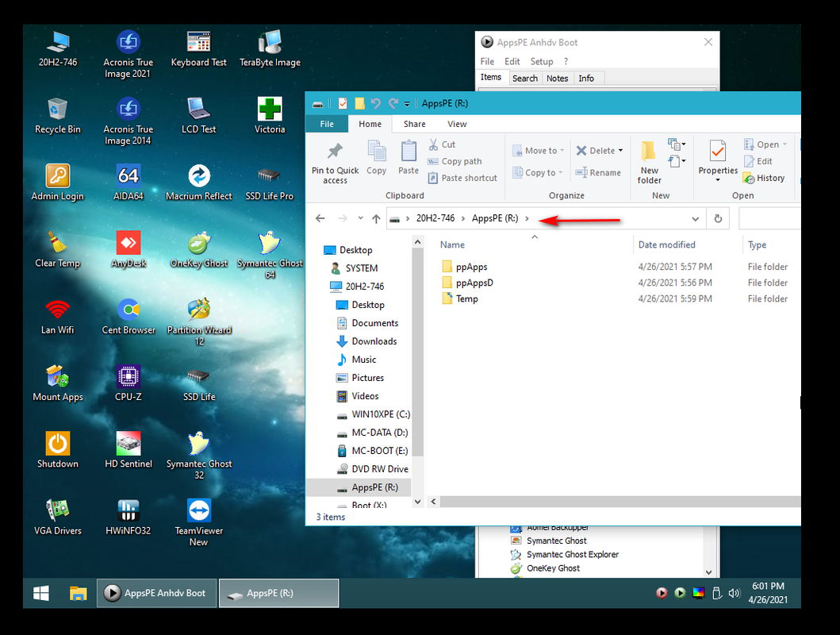Open recent locations dropdown beside Forward
Viewport: 840px width, 635px height.
[x=361, y=218]
